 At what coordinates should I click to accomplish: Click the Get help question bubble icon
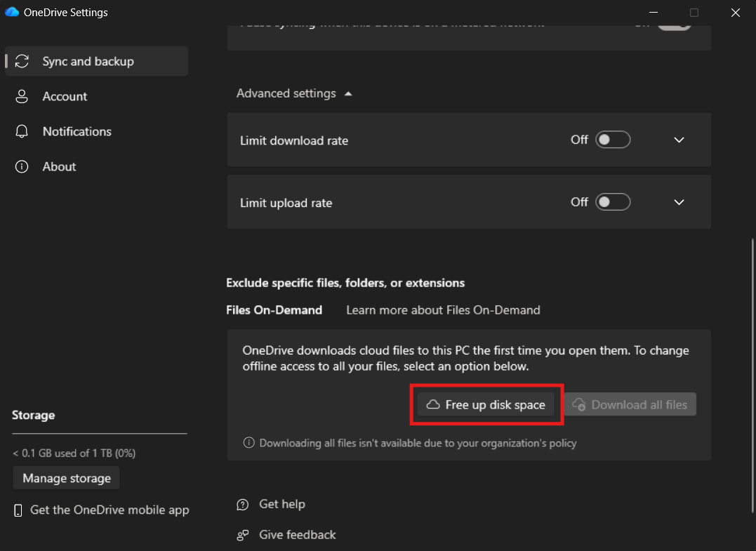(x=242, y=504)
